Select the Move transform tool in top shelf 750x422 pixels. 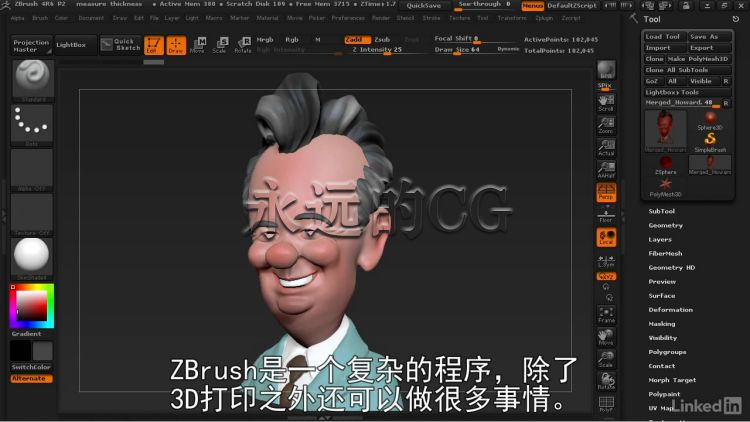coord(198,45)
